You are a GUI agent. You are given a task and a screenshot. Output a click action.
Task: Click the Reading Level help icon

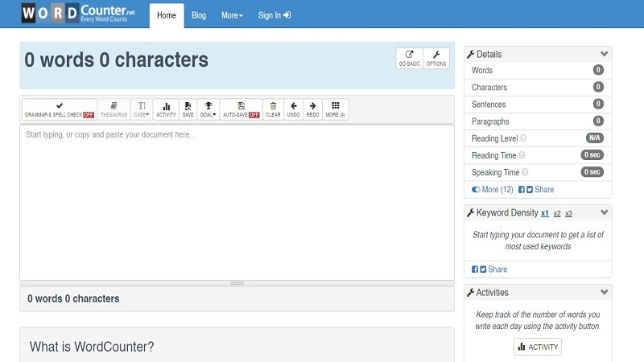[523, 138]
